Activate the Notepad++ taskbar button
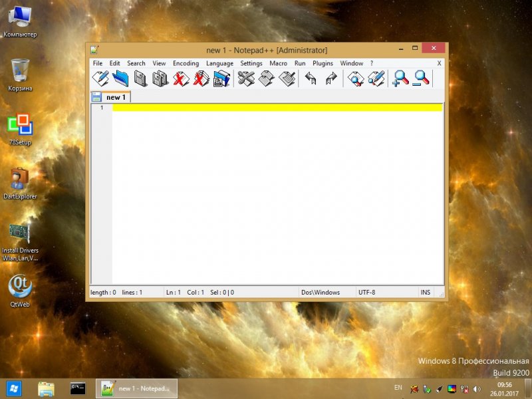This screenshot has height=399, width=532. [x=136, y=388]
